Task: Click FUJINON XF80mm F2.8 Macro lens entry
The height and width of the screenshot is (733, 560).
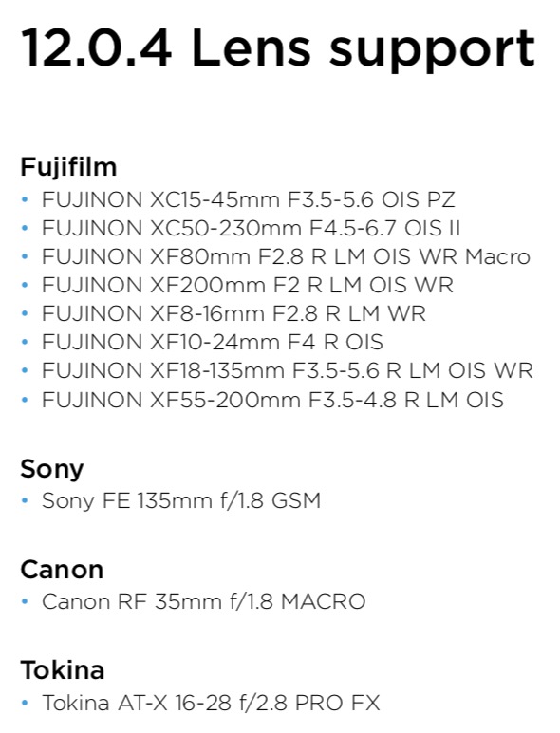Action: (x=286, y=256)
